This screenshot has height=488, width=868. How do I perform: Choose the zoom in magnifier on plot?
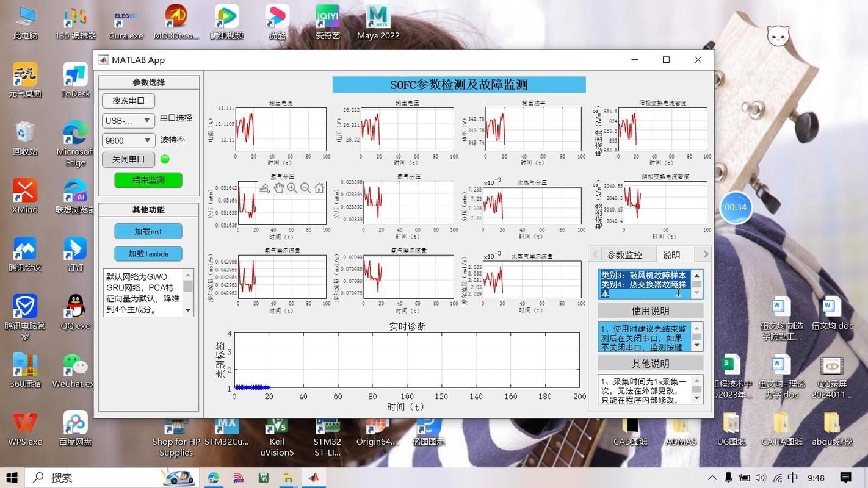292,188
